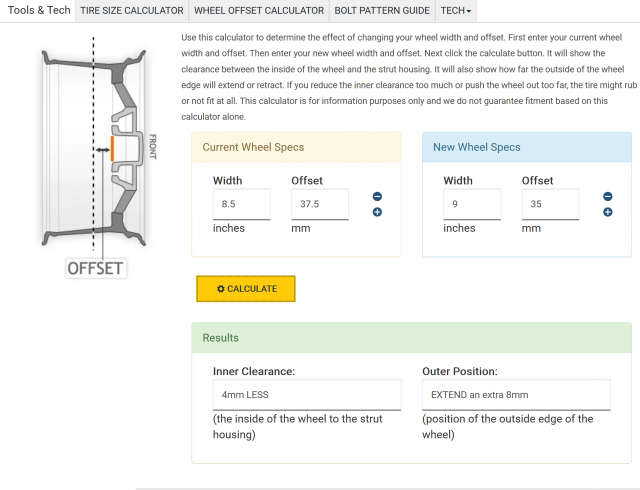Click the Current Wheel Specs panel header
This screenshot has width=640, height=490.
296,147
